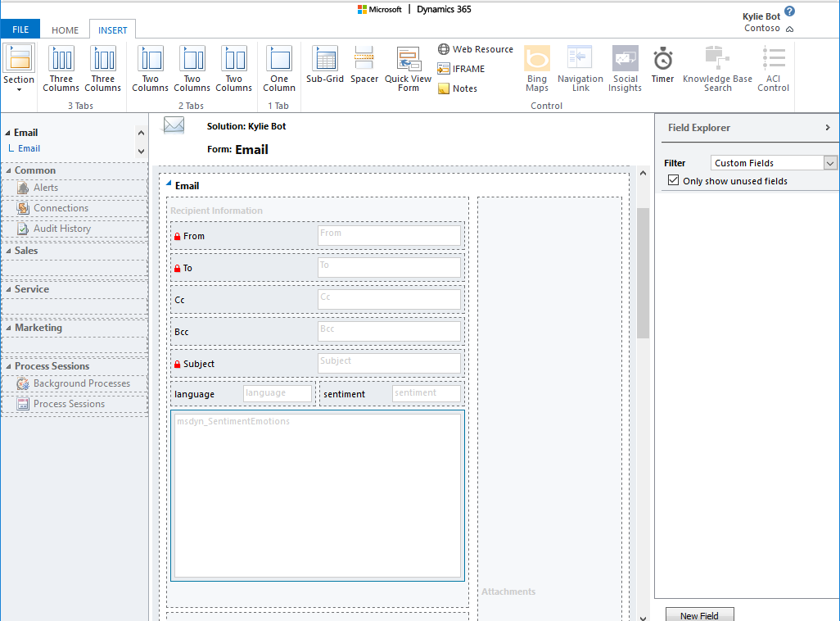This screenshot has width=840, height=621.
Task: Collapse the Service navigation group
Action: point(8,289)
